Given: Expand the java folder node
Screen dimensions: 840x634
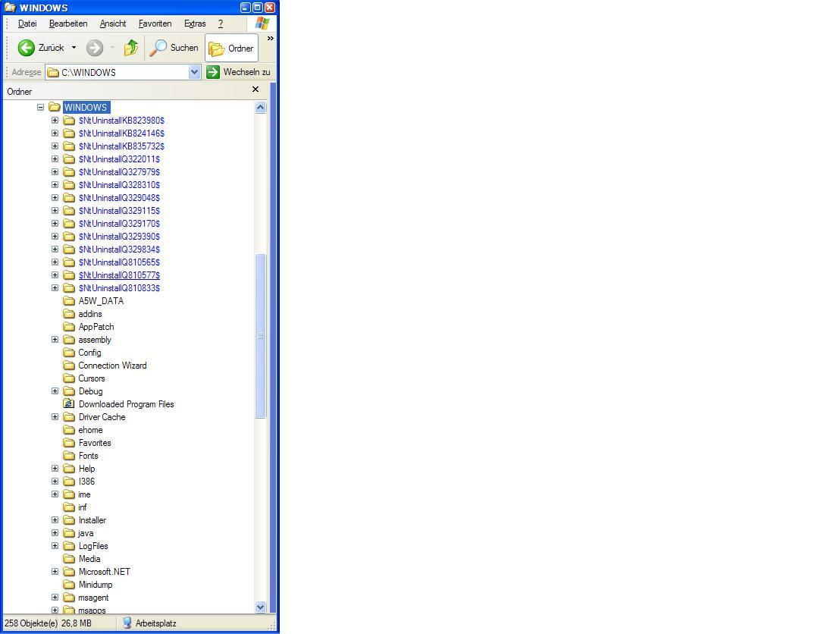Looking at the screenshot, I should (55, 532).
